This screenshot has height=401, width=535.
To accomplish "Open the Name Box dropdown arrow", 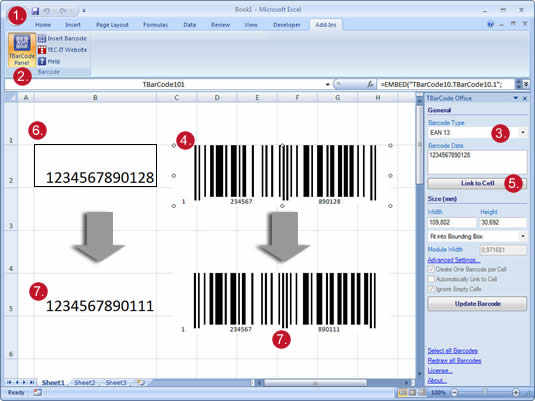I will tap(328, 84).
